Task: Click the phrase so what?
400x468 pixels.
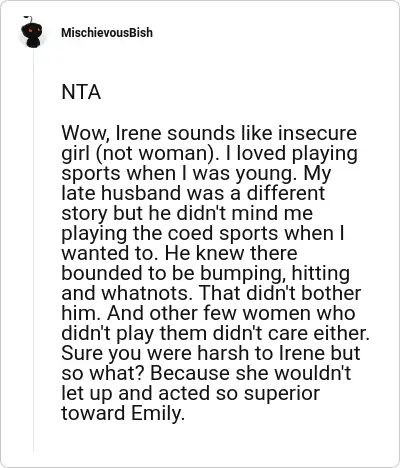Action: (x=103, y=373)
